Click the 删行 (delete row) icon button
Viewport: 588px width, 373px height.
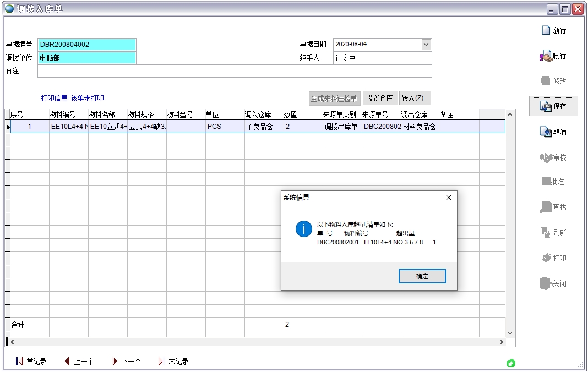(553, 56)
